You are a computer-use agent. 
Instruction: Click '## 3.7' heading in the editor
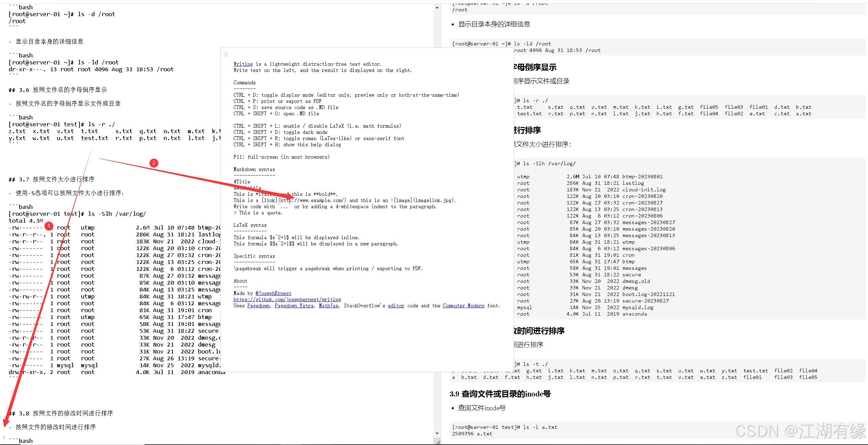coord(51,179)
